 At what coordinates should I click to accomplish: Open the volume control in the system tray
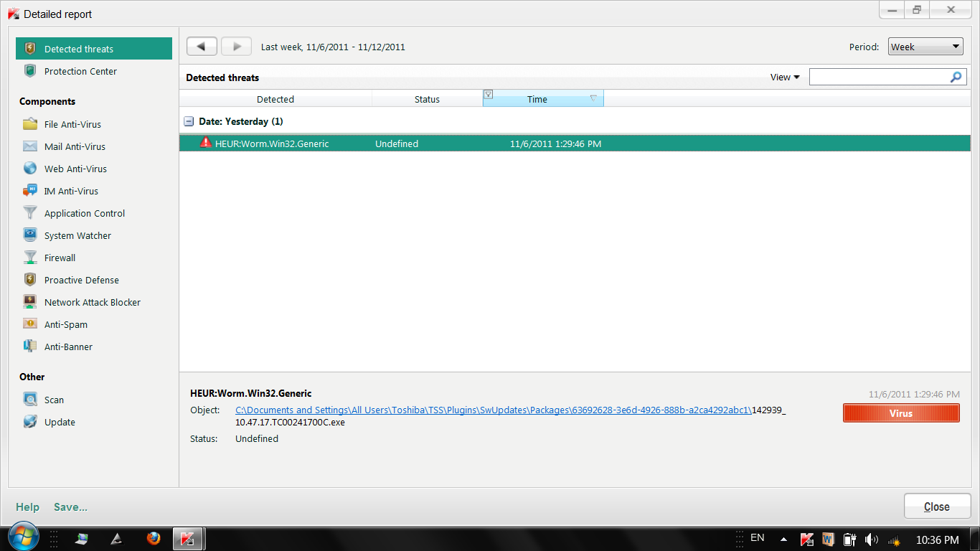point(872,540)
